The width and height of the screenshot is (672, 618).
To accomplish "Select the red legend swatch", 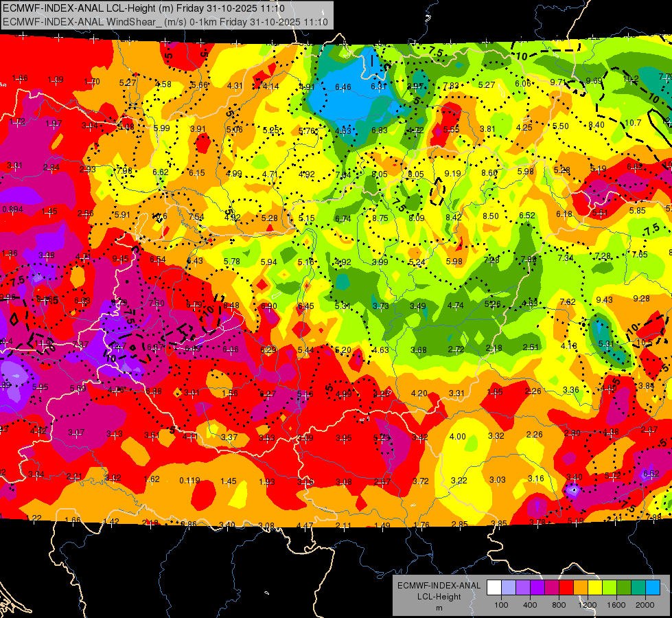I will (566, 588).
